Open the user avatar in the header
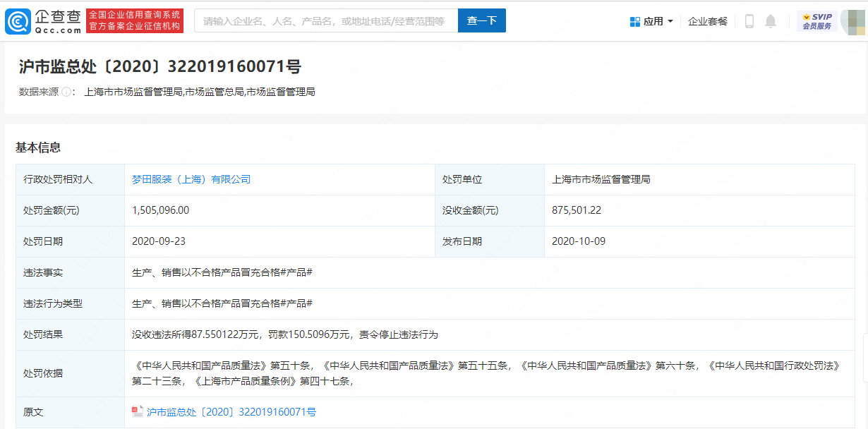The image size is (868, 429). pos(854,21)
